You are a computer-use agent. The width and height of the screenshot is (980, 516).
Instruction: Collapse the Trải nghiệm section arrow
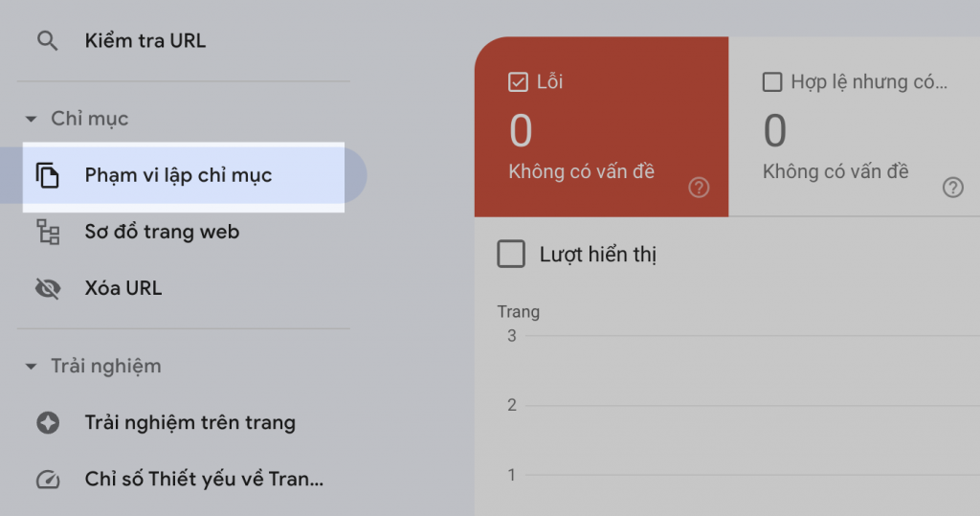31,367
